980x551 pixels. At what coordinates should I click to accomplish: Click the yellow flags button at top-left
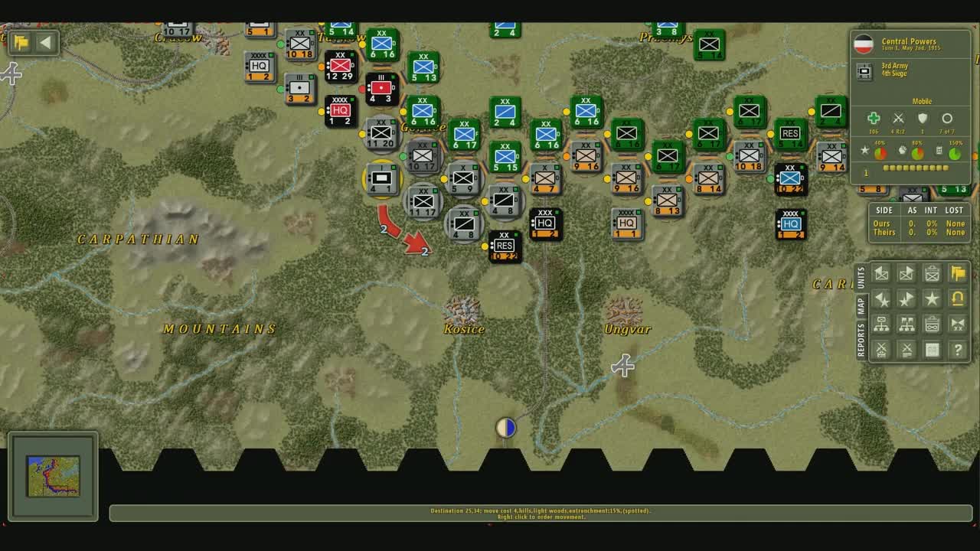tap(21, 43)
